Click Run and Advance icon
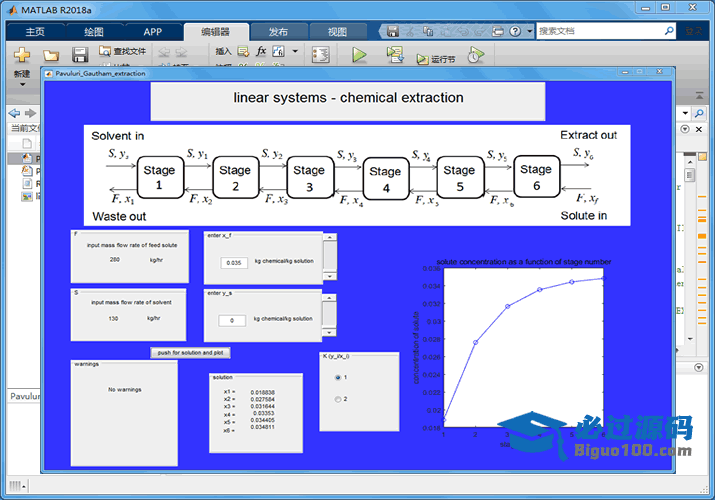The height and width of the screenshot is (500, 715). 395,55
